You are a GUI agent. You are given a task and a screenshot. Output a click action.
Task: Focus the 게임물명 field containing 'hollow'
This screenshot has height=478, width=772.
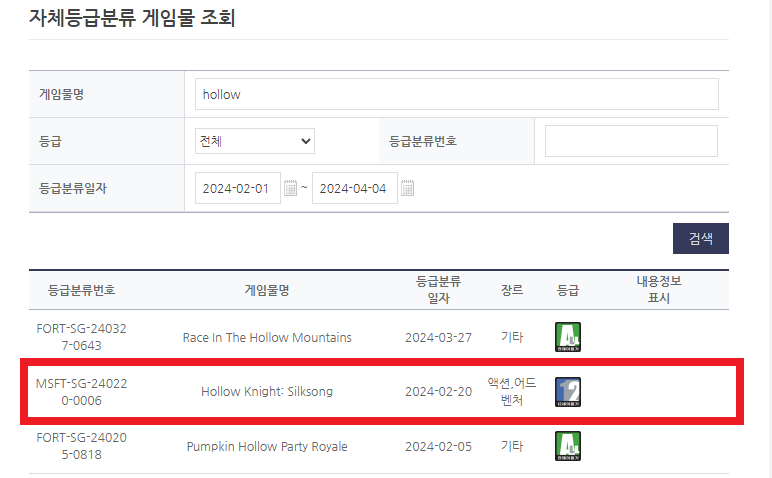(x=456, y=94)
